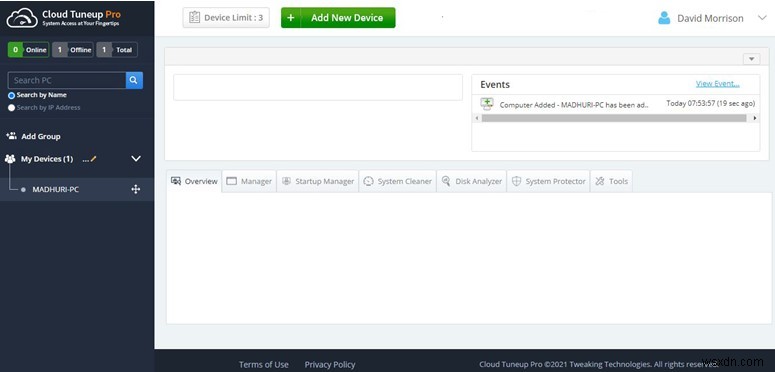Click the Manager tab window icon
The height and width of the screenshot is (372, 775).
[x=231, y=181]
